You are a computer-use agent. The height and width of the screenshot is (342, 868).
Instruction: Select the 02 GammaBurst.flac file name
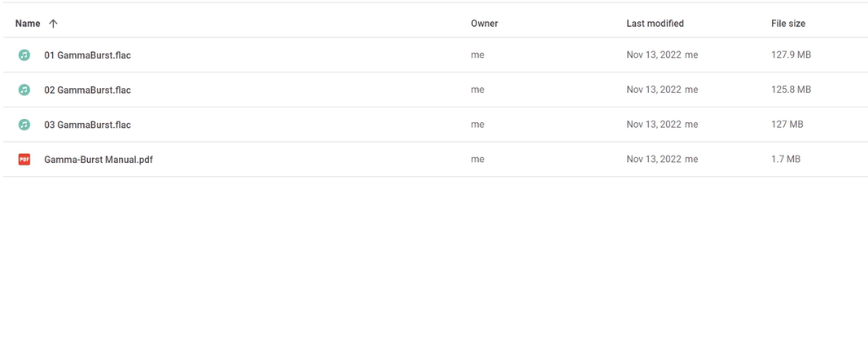87,90
